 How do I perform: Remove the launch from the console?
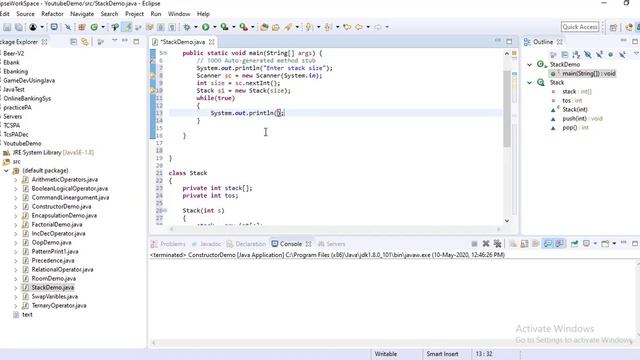(486, 244)
